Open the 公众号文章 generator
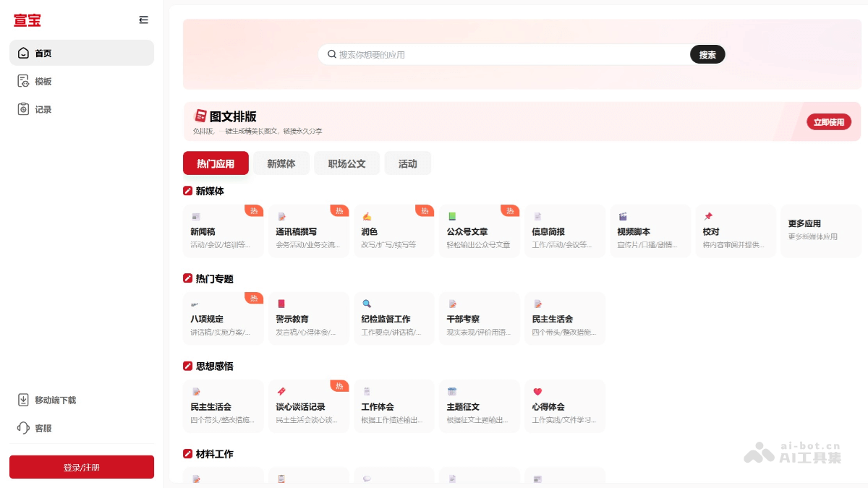This screenshot has height=488, width=868. coord(479,231)
